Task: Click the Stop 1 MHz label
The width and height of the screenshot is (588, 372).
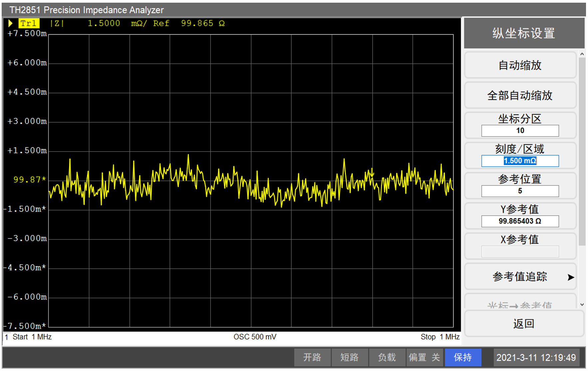Action: click(x=440, y=337)
